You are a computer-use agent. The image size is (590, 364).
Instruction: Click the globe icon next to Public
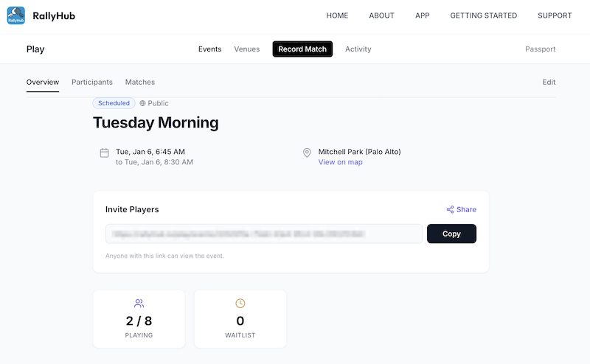coord(143,104)
